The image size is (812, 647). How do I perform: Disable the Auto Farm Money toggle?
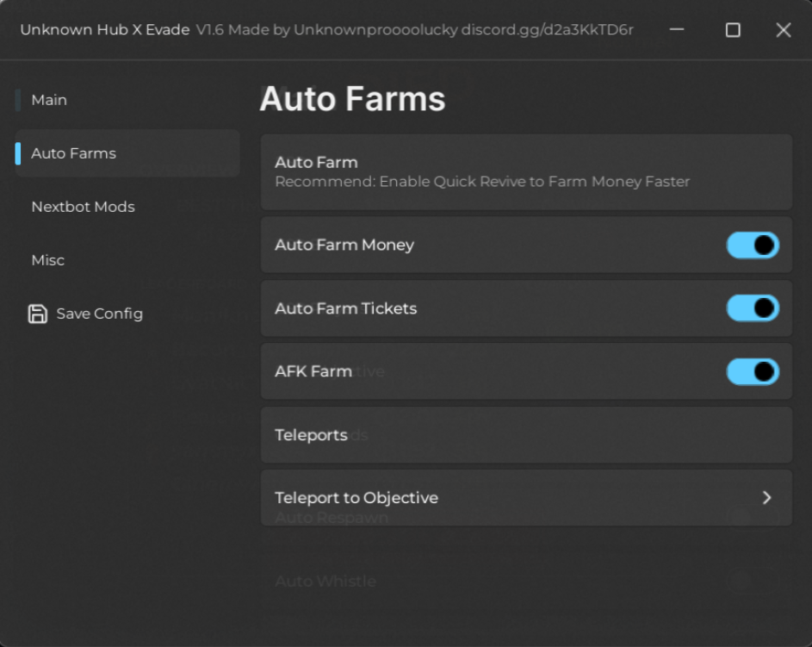pos(753,245)
